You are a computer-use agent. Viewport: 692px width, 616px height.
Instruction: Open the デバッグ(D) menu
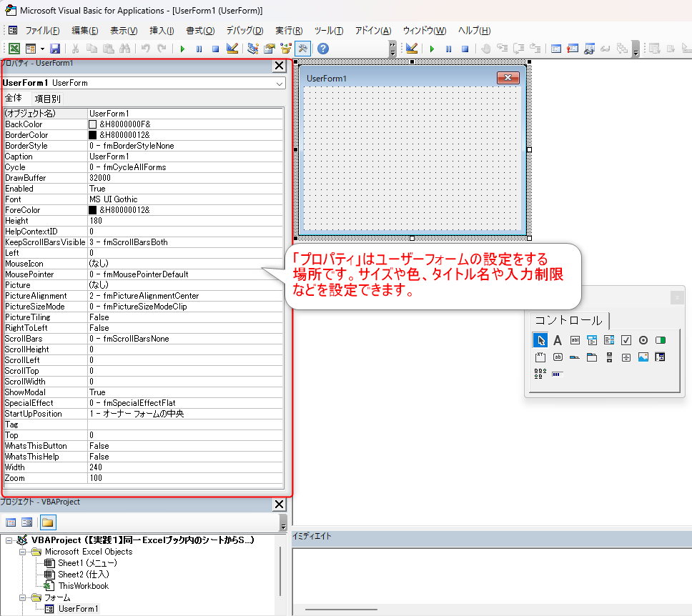(x=245, y=31)
